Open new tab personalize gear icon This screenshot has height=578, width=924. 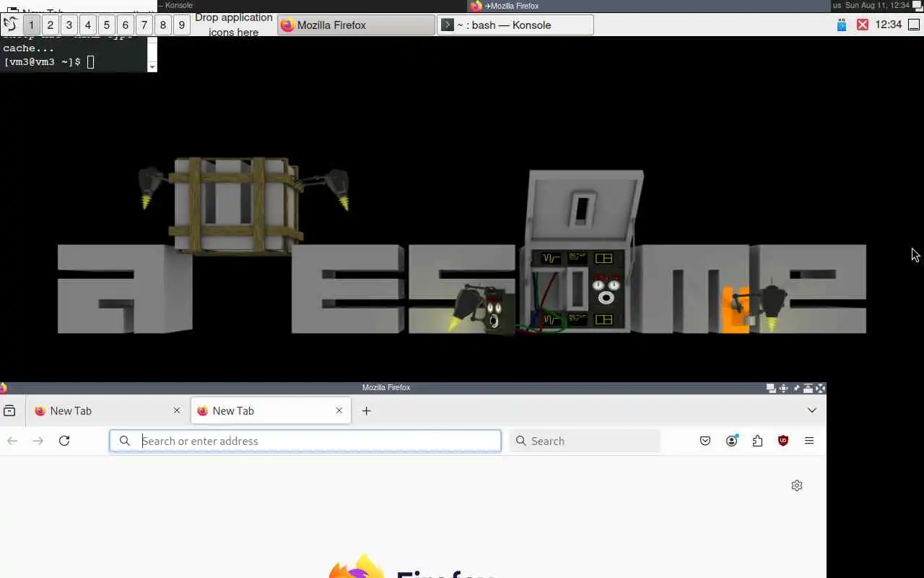click(797, 486)
